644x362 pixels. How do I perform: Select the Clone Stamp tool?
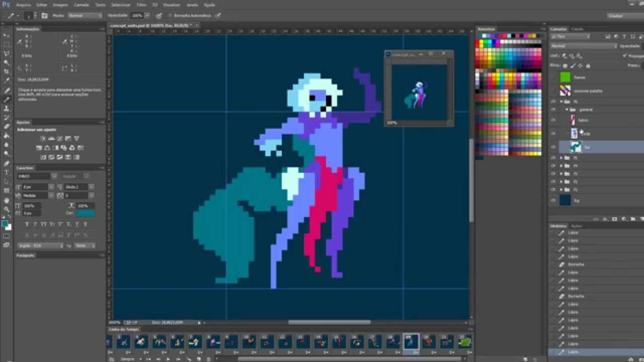tap(7, 108)
